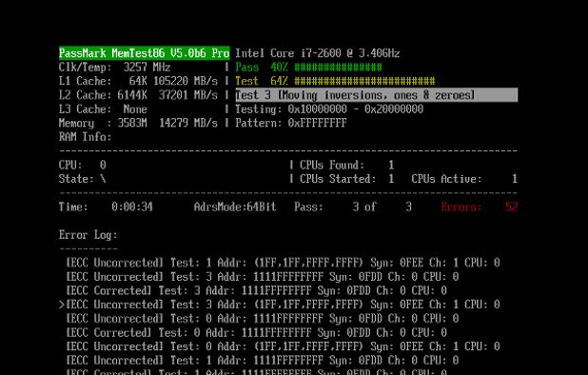Click the Pass 40% progress bar
Viewport: 588px width, 375px height.
click(x=308, y=68)
